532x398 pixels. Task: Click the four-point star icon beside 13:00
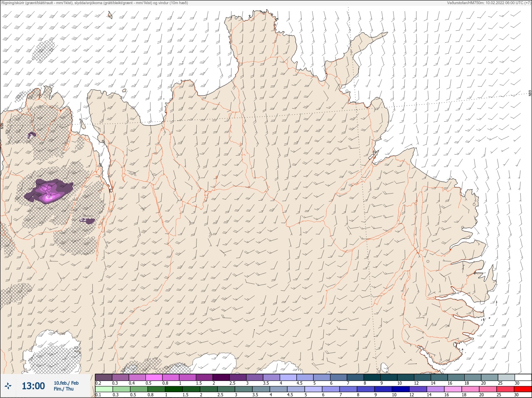coord(8,386)
